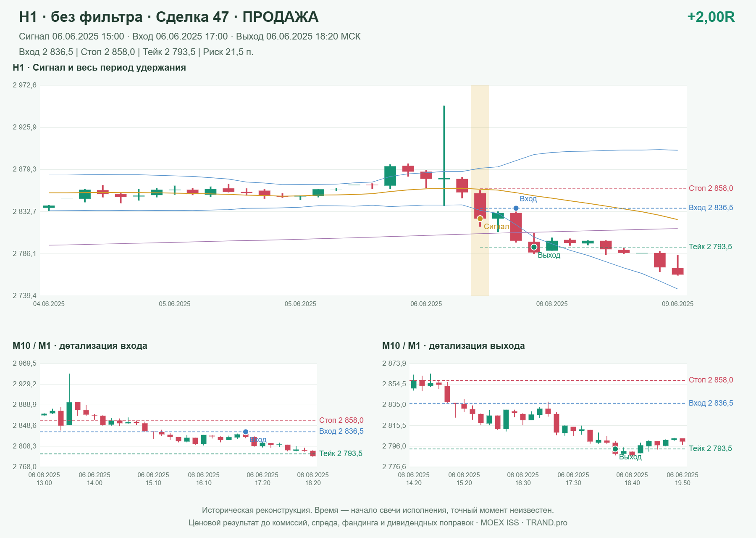Click the 'Историческая реконструкция' footnote
This screenshot has width=756, height=538.
pyautogui.click(x=378, y=510)
